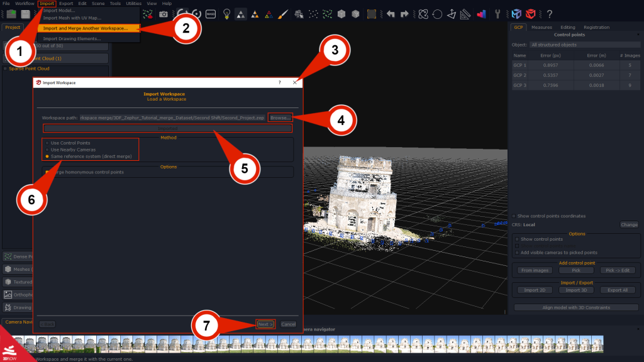
Task: Toggle the orange-cornered bounding box icon
Action: (x=371, y=14)
